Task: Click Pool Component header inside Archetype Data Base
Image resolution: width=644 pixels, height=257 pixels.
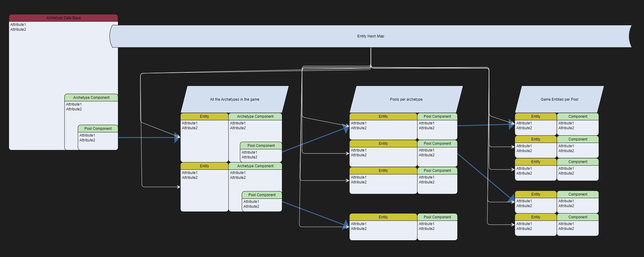Action: (98, 129)
